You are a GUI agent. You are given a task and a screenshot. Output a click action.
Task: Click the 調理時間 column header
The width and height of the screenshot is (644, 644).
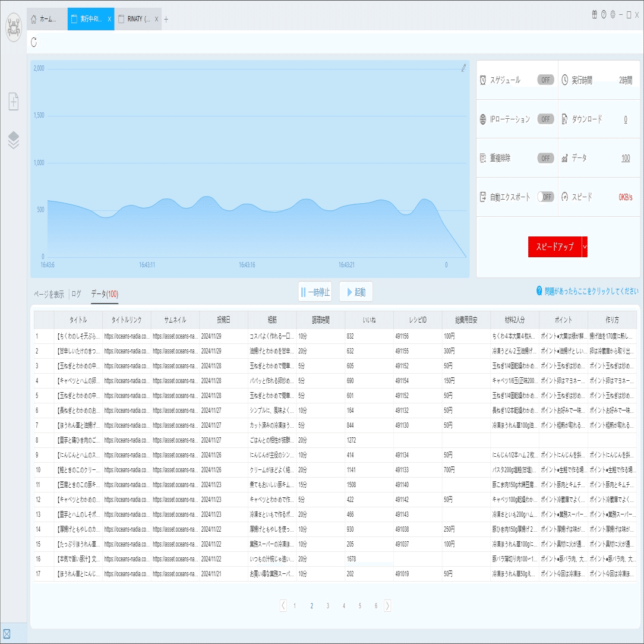tap(321, 320)
